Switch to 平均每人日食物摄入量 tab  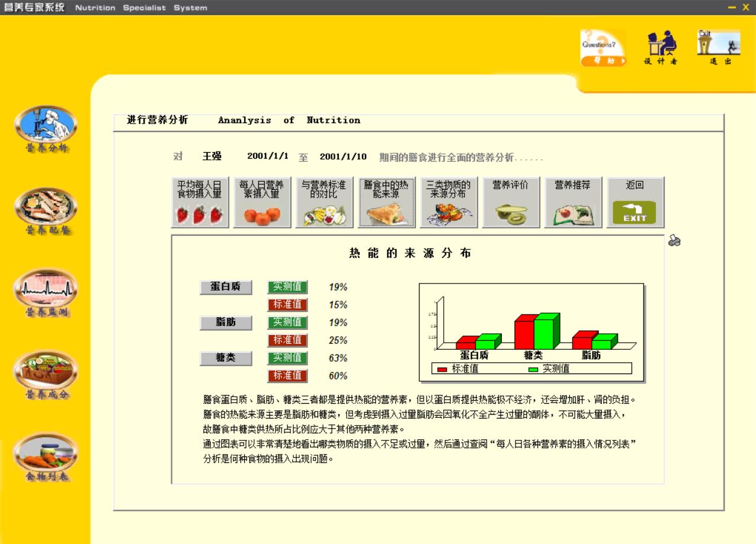click(200, 202)
